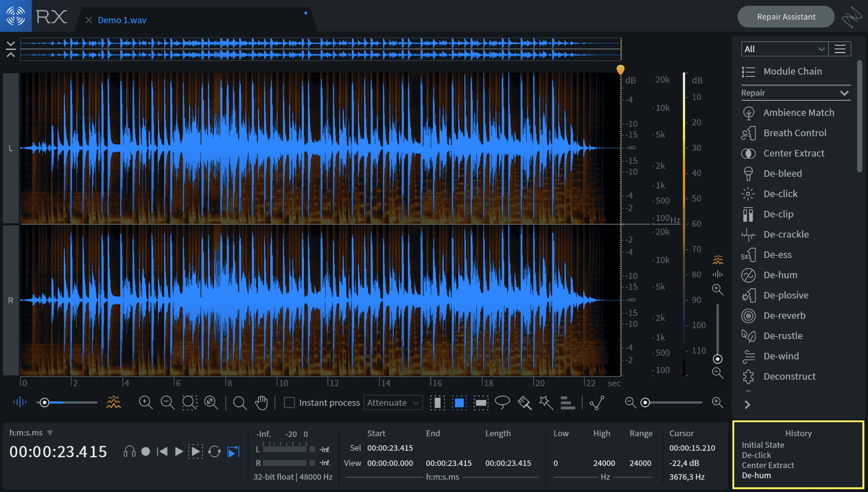Toggle headphones monitor icon
Viewport: 868px width, 492px height.
[129, 452]
